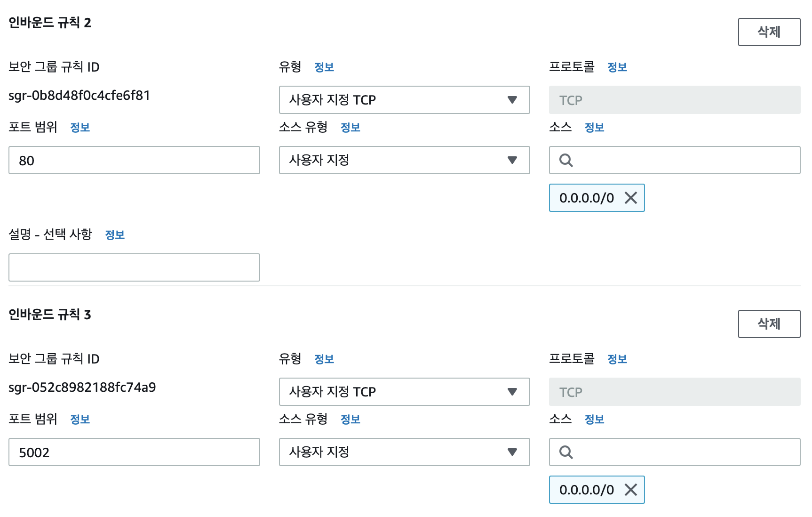Open 정보 link next to 유형 in rule 3
The height and width of the screenshot is (517, 812).
point(324,359)
